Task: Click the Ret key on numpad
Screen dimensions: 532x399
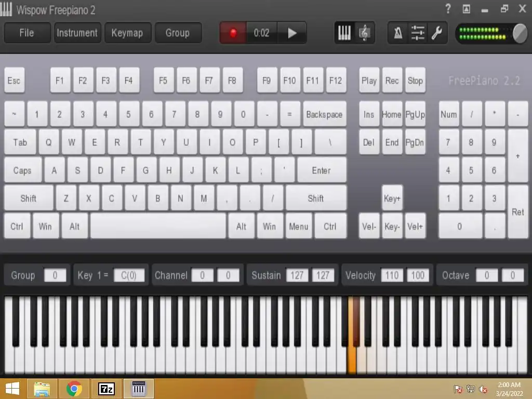Action: tap(518, 212)
